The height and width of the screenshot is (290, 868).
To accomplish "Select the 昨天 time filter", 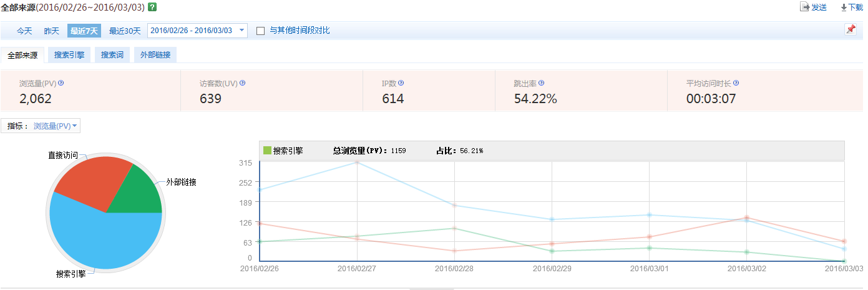I will tap(52, 31).
